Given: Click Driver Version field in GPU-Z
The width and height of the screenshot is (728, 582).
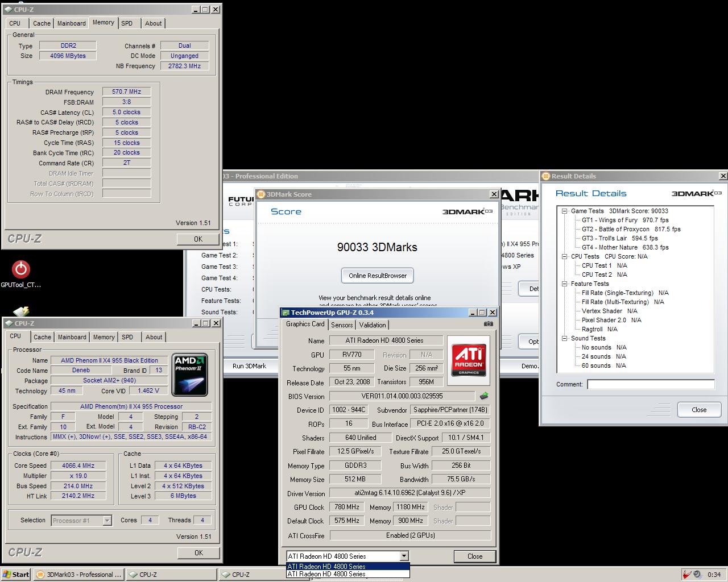Looking at the screenshot, I should pyautogui.click(x=410, y=493).
